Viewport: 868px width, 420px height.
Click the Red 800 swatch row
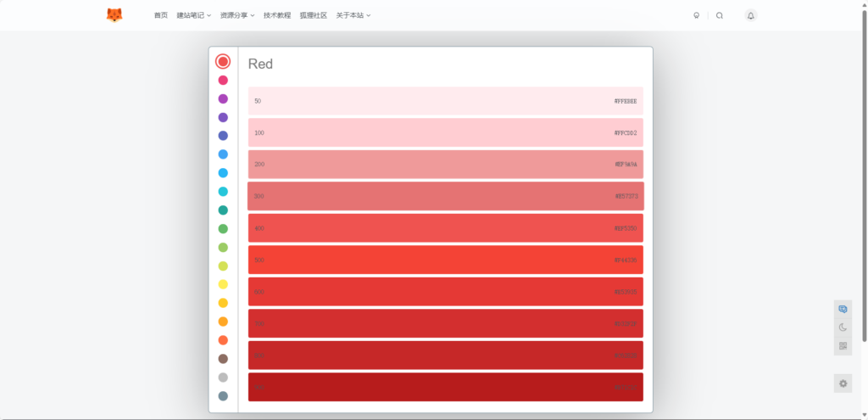tap(446, 356)
